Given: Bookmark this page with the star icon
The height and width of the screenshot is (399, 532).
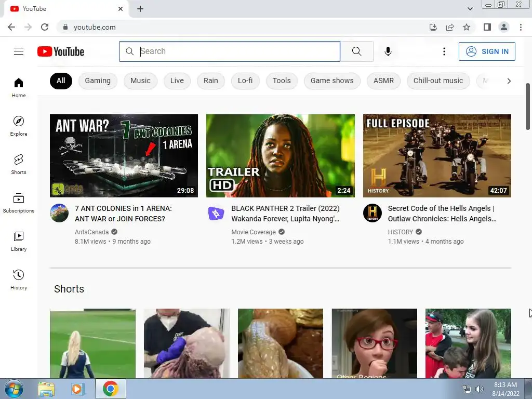Looking at the screenshot, I should pyautogui.click(x=467, y=27).
